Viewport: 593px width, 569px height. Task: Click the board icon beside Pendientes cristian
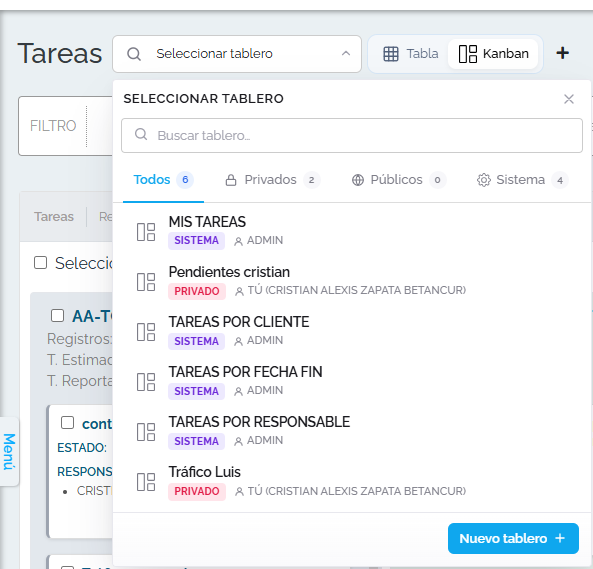click(146, 282)
